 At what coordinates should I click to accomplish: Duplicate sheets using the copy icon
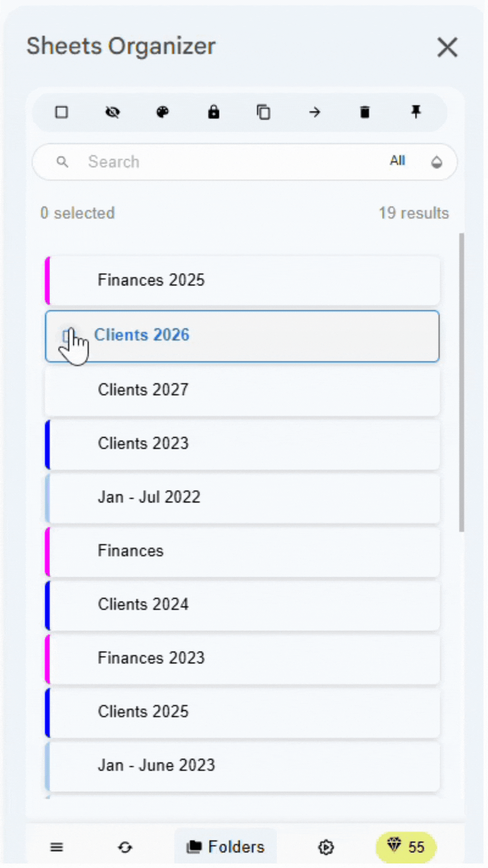point(264,112)
